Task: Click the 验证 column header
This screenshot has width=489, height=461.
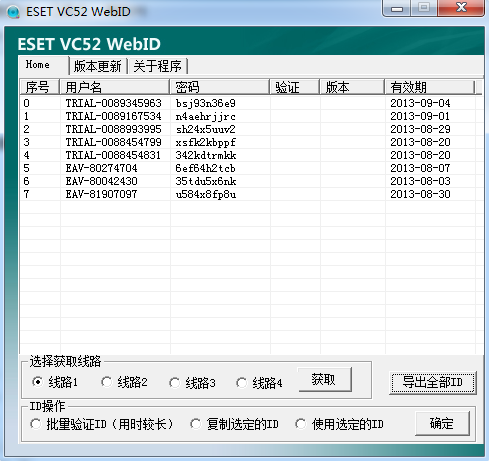Action: 295,87
